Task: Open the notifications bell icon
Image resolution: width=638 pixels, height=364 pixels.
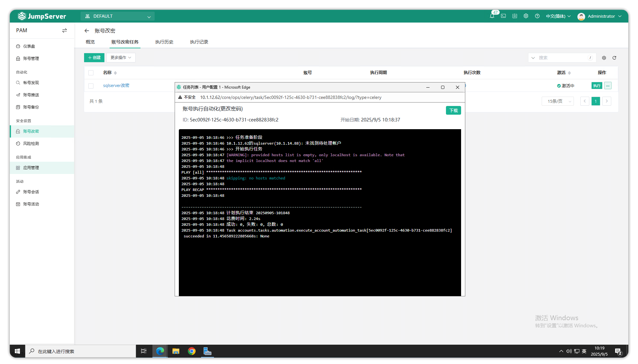Action: tap(492, 16)
